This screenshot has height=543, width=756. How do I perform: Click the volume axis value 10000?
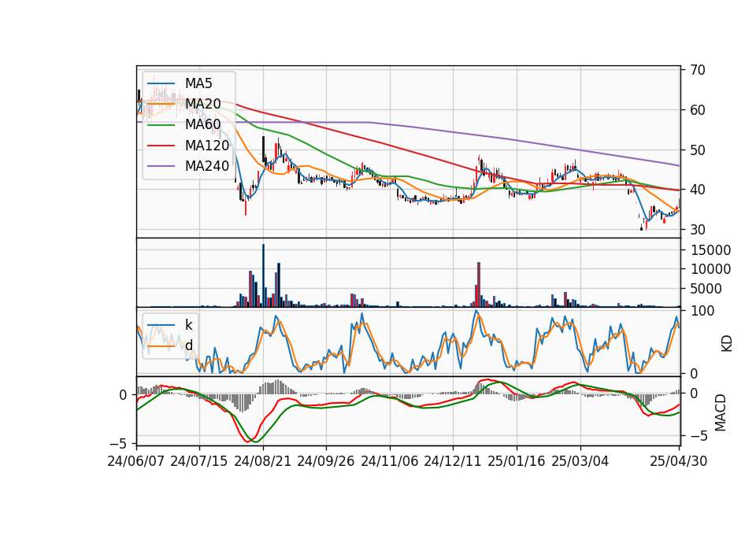710,269
